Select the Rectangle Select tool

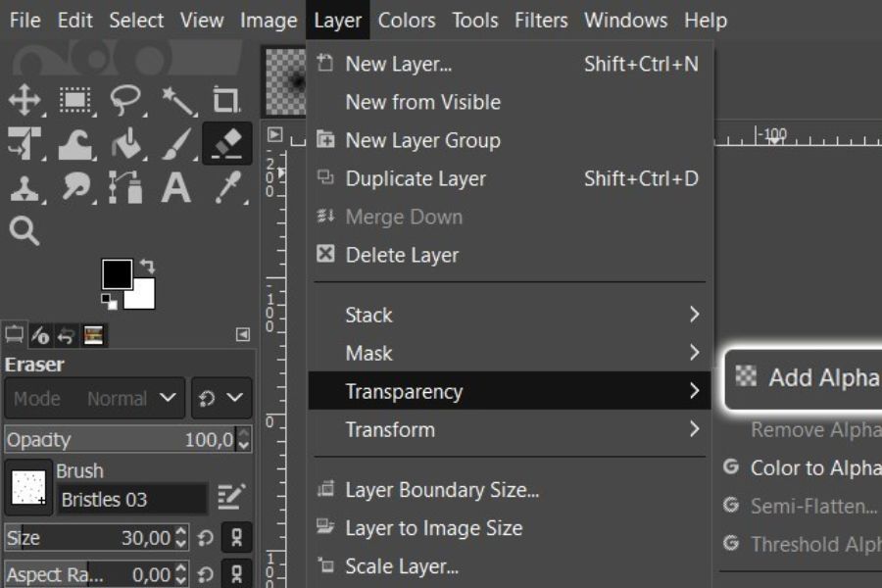(x=74, y=100)
